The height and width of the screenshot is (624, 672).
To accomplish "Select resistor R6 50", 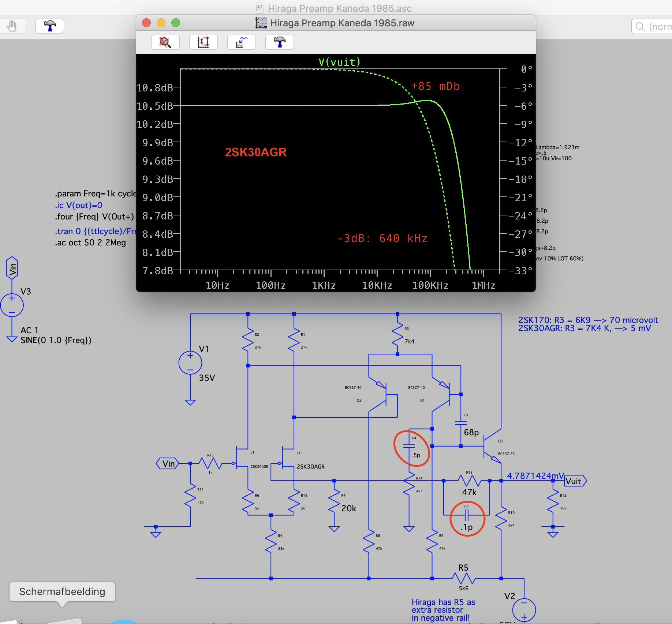I will click(x=248, y=501).
